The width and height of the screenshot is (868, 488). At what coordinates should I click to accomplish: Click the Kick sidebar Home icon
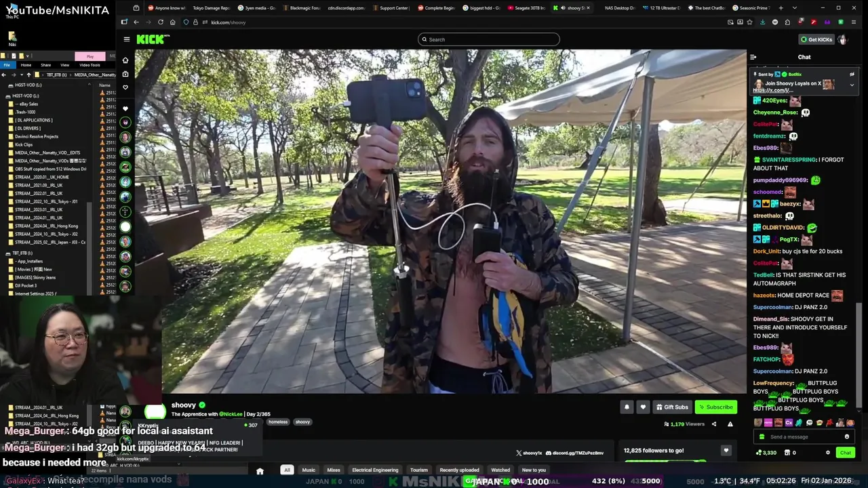[125, 60]
